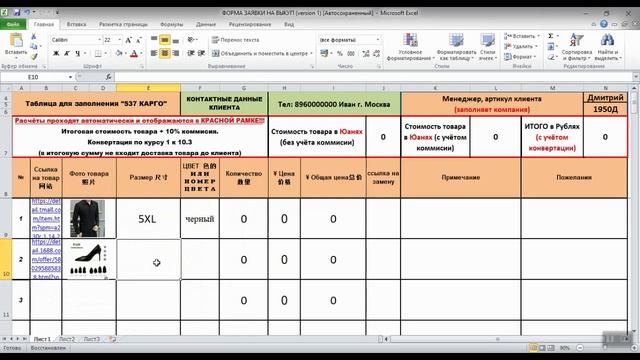Open the font size 22 dropdown
This screenshot has height=360, width=640.
pos(120,40)
